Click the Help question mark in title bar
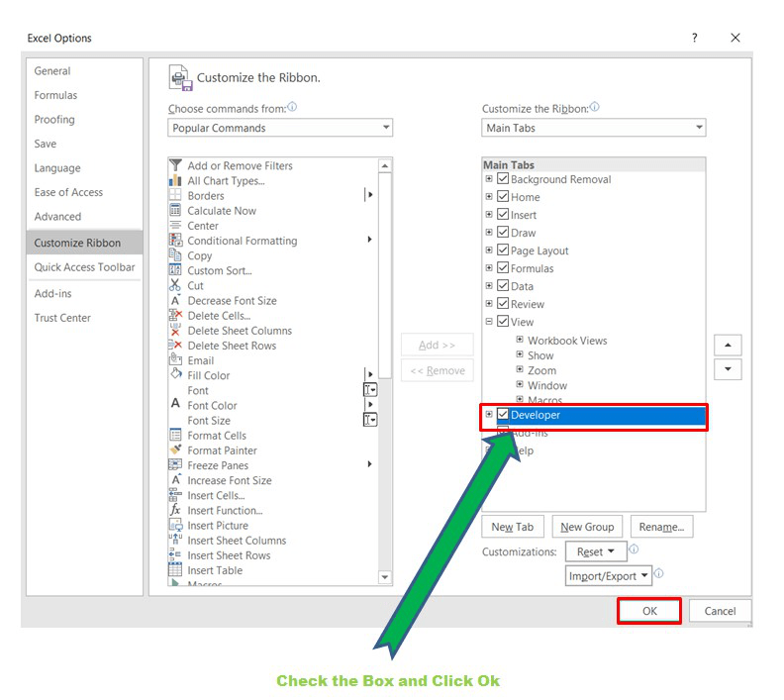The width and height of the screenshot is (784, 700). pyautogui.click(x=695, y=38)
